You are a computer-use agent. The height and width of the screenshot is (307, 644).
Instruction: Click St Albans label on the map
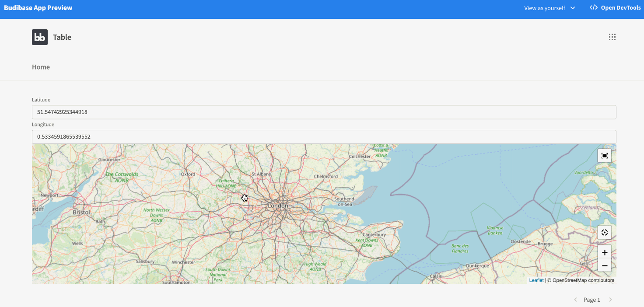coord(261,174)
